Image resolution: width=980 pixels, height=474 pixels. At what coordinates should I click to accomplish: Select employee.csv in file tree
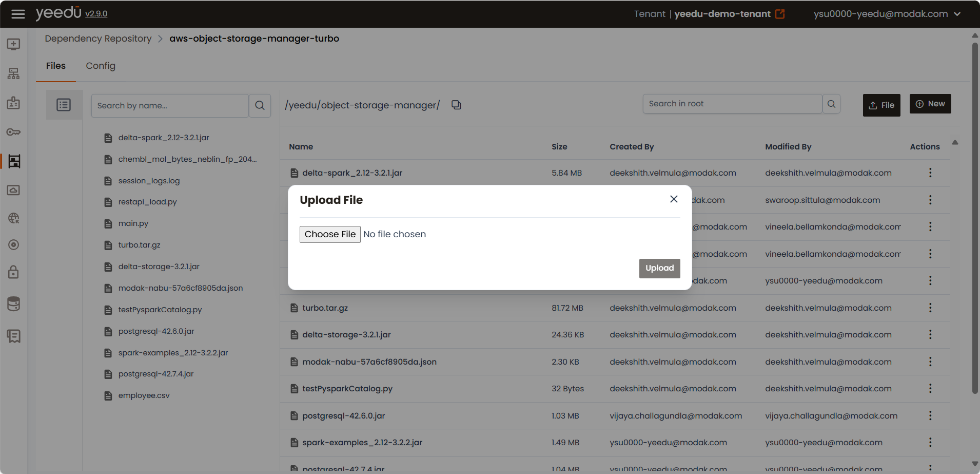(144, 395)
